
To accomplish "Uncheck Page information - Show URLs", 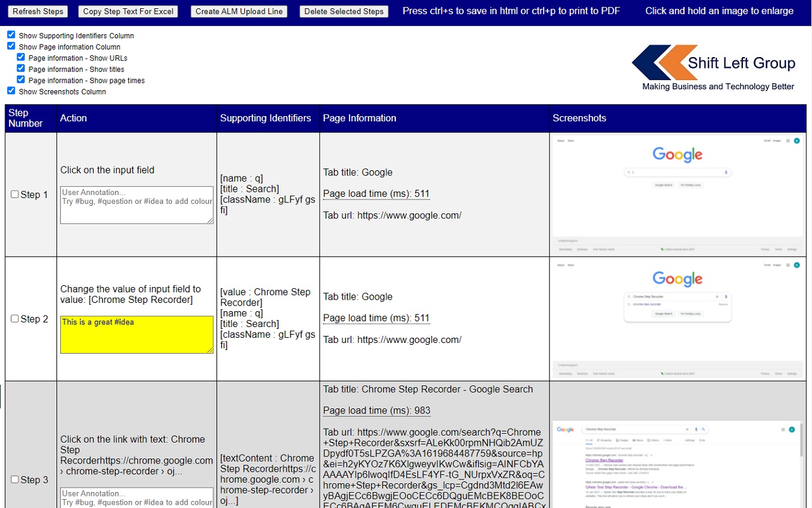I will pos(21,57).
